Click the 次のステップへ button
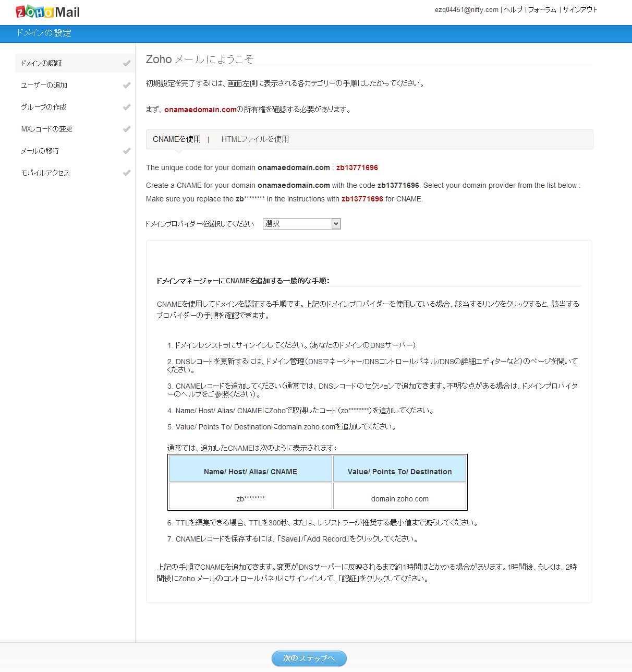 [309, 658]
